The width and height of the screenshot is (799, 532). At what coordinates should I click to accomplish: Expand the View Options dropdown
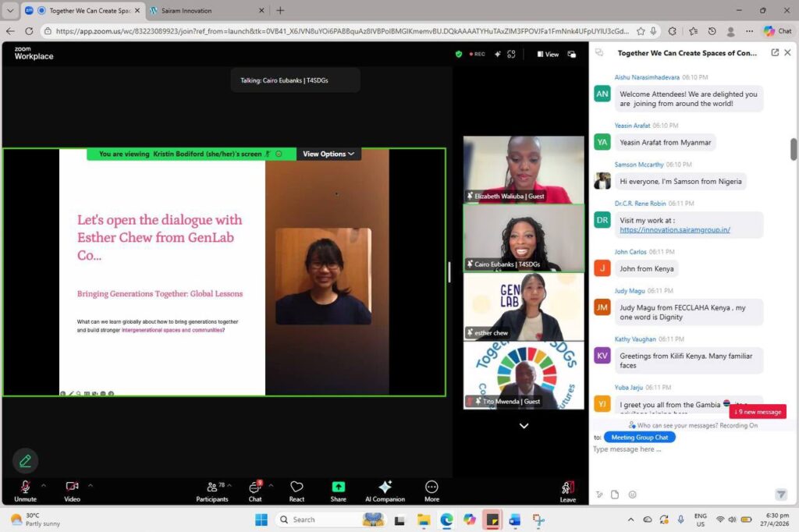[328, 154]
